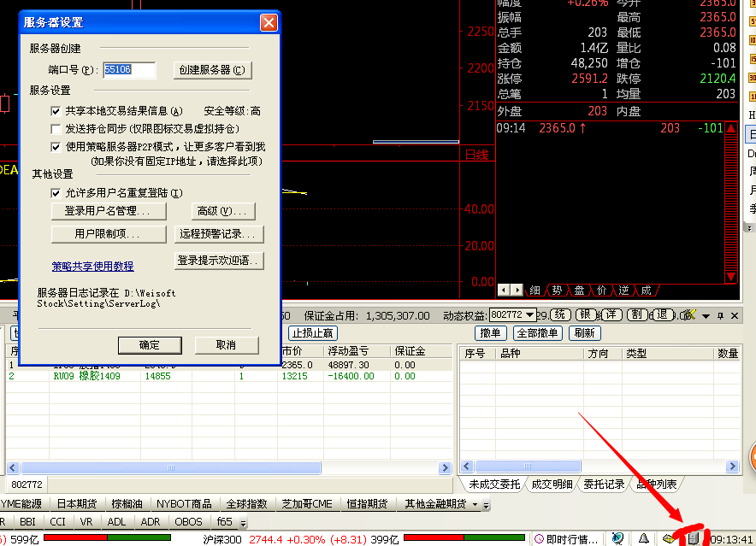Click the 刷新 refresh button
This screenshot has width=756, height=546.
tap(584, 333)
